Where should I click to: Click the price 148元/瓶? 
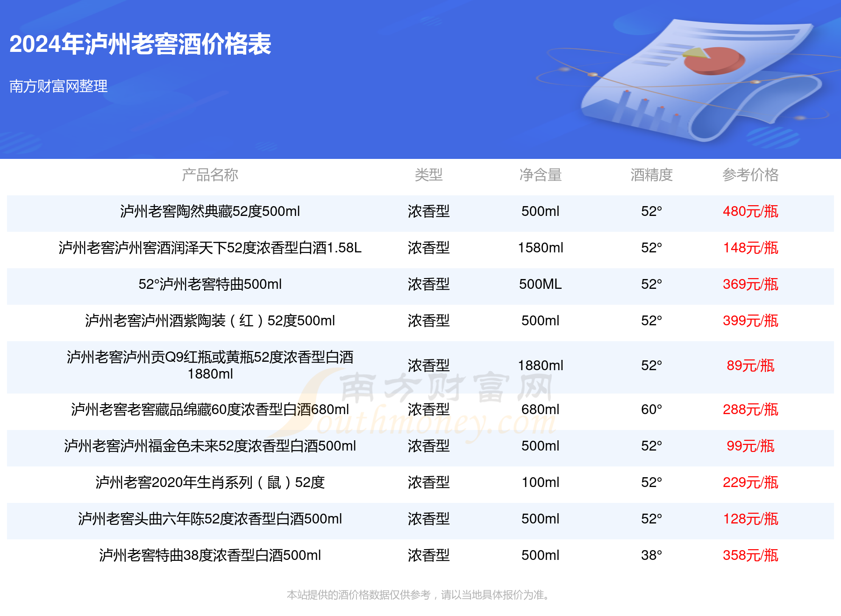(750, 248)
